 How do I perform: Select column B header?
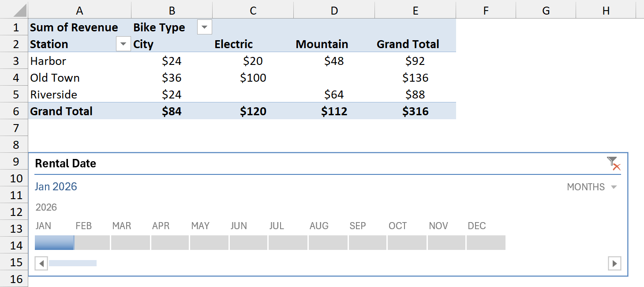[x=172, y=11]
